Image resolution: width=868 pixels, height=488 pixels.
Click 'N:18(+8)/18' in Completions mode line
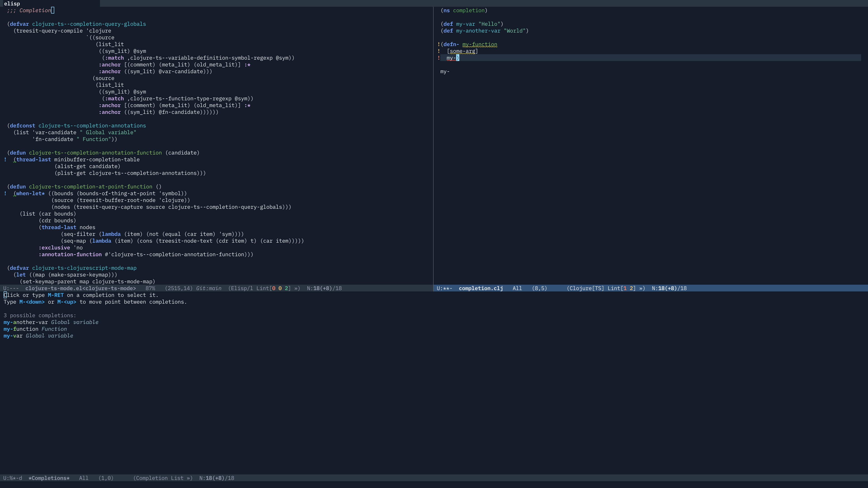(x=217, y=478)
